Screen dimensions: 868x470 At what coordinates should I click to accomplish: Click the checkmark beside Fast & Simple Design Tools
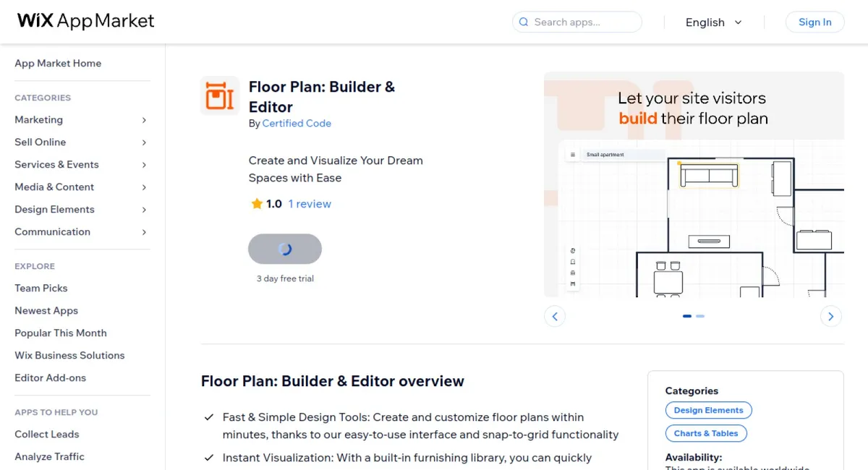209,416
